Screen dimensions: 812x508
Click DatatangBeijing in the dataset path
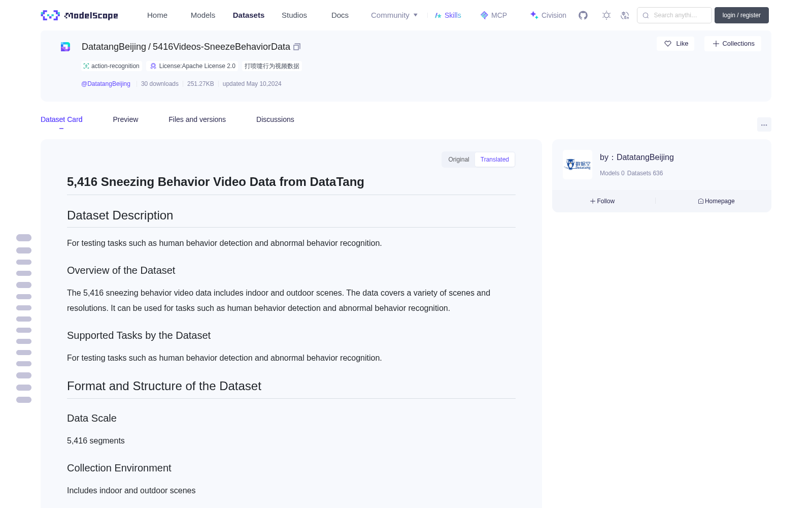tap(114, 47)
